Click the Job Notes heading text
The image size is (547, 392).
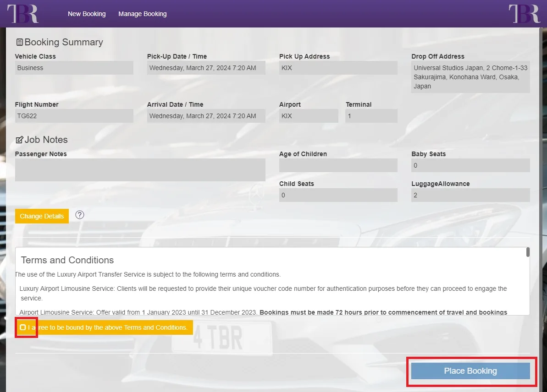coord(46,140)
